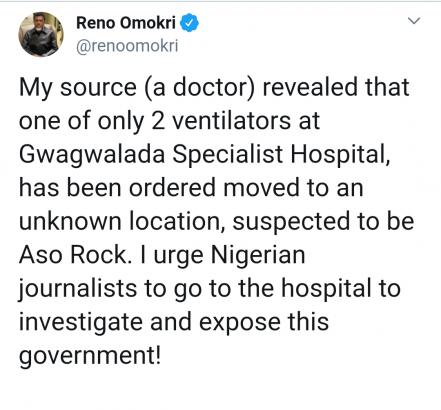The height and width of the screenshot is (410, 441).
Task: Click the words 'Aso Rock' in tweet
Action: [73, 255]
